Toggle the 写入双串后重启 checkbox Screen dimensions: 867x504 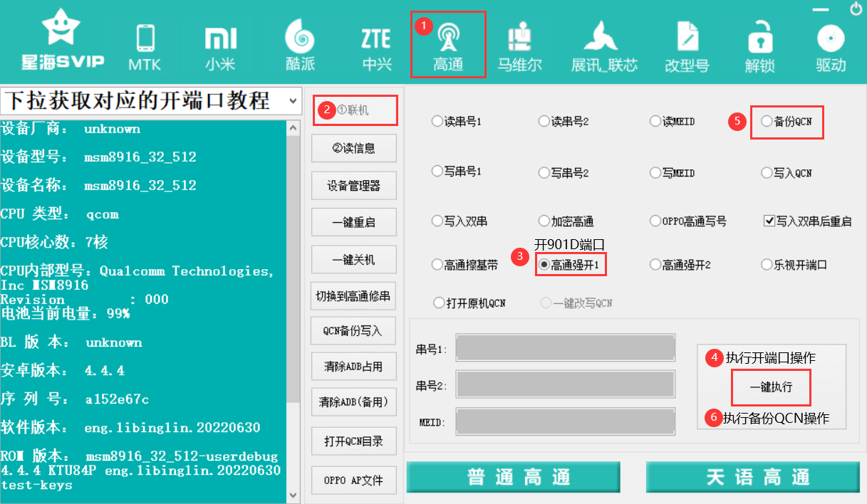pos(807,221)
